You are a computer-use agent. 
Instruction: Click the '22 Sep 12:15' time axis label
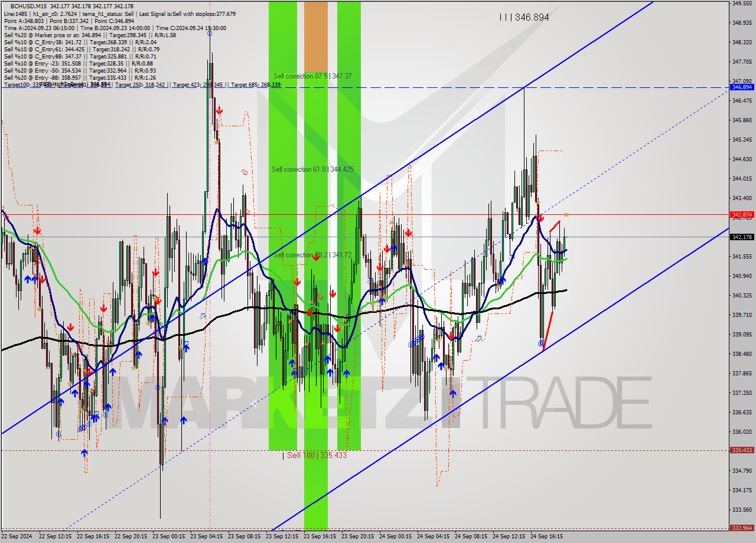click(55, 537)
